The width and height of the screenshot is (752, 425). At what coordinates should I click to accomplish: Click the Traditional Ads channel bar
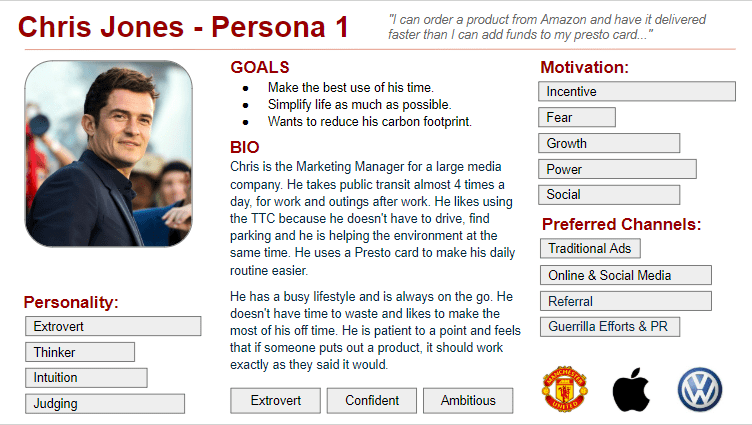[590, 248]
